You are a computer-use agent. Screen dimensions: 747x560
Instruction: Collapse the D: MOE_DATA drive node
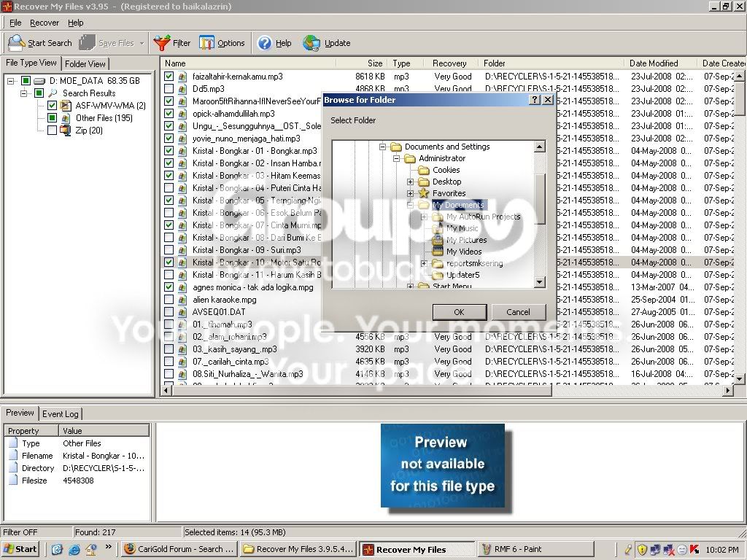point(10,81)
